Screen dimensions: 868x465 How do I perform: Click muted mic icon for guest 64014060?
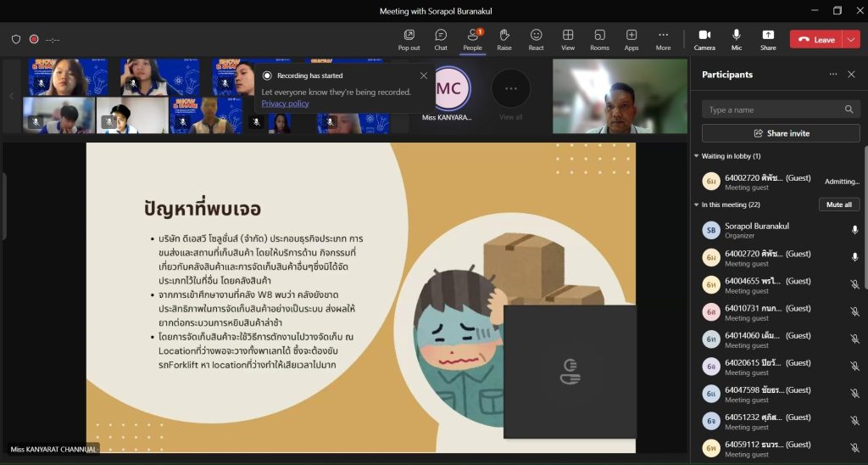[854, 339]
